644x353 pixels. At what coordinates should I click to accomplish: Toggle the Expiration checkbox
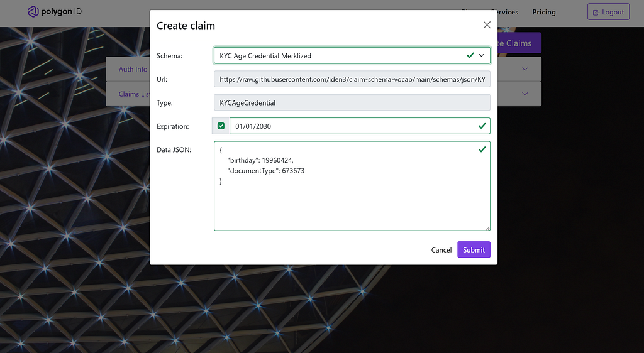[x=221, y=126]
